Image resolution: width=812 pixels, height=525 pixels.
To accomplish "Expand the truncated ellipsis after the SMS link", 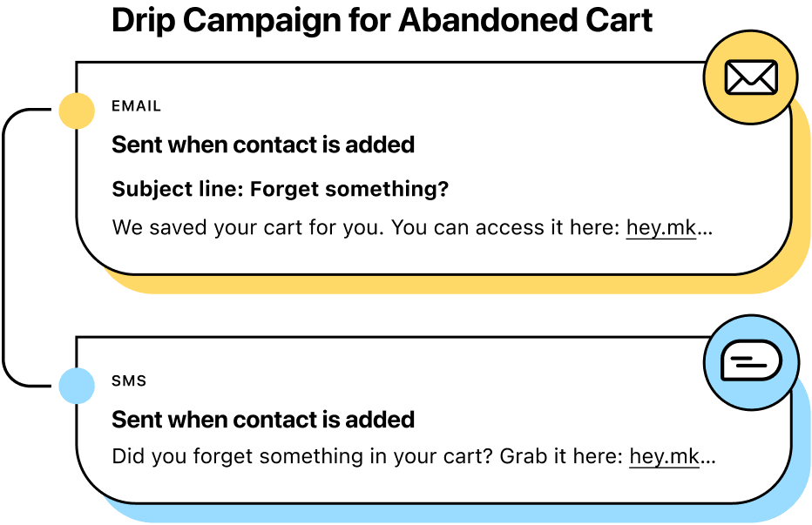I will 708,458.
